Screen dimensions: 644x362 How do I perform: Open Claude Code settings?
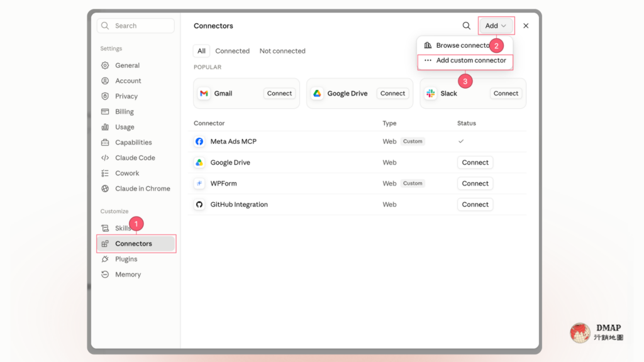coord(135,158)
